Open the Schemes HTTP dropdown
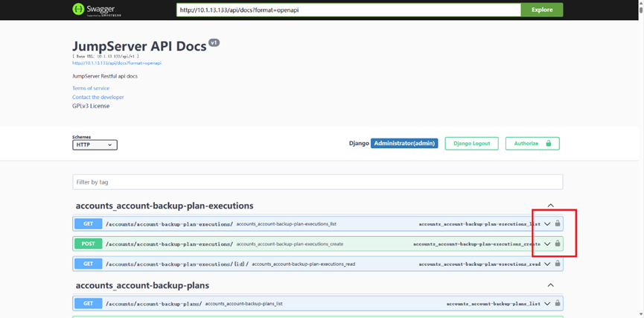The image size is (644, 318). point(95,144)
